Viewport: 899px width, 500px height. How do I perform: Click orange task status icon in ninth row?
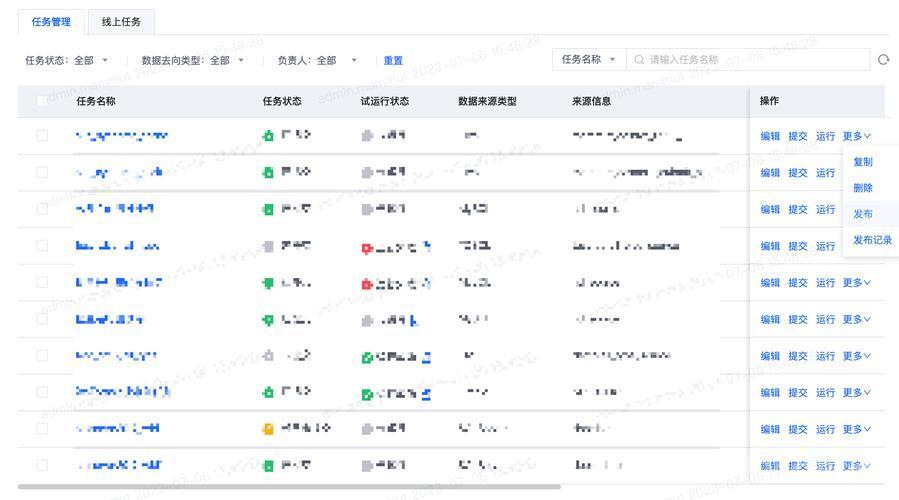[x=268, y=429]
